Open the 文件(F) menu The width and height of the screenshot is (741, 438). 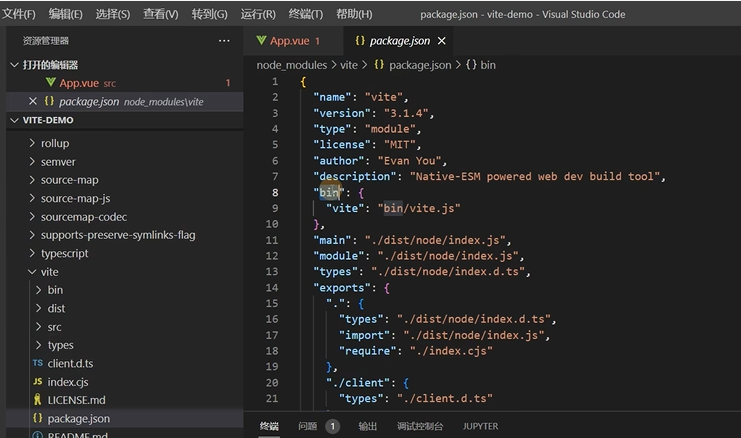pyautogui.click(x=19, y=14)
